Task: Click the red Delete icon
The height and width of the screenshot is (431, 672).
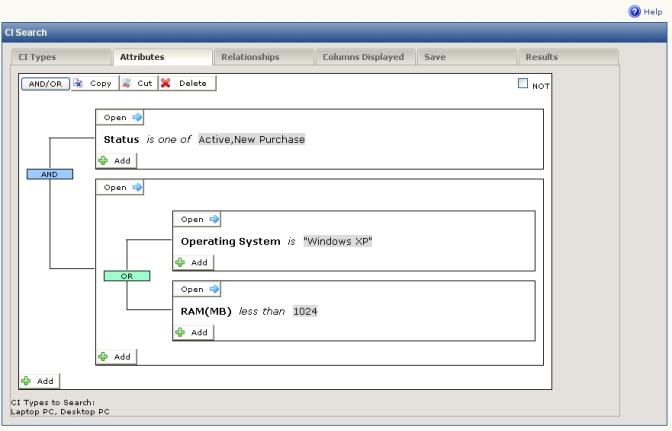Action: pos(166,83)
